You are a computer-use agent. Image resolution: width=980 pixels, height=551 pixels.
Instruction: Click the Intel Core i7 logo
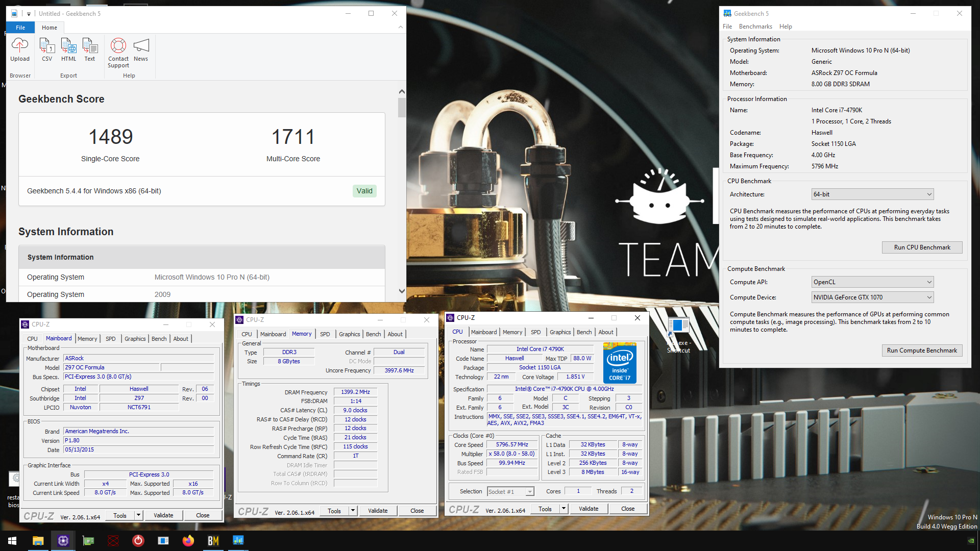[x=620, y=363]
